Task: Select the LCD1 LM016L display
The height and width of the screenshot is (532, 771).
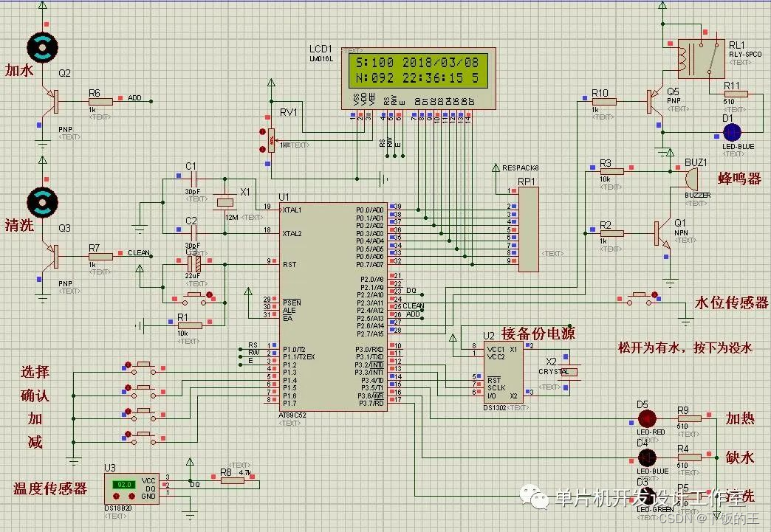Action: coord(419,78)
